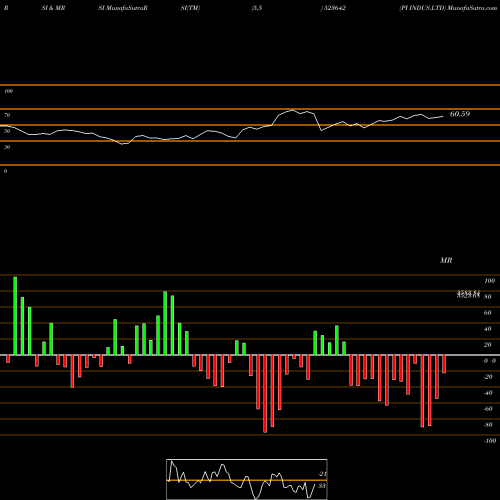Click the RSI axis label 30
The height and width of the screenshot is (500, 500).
(x=7, y=147)
